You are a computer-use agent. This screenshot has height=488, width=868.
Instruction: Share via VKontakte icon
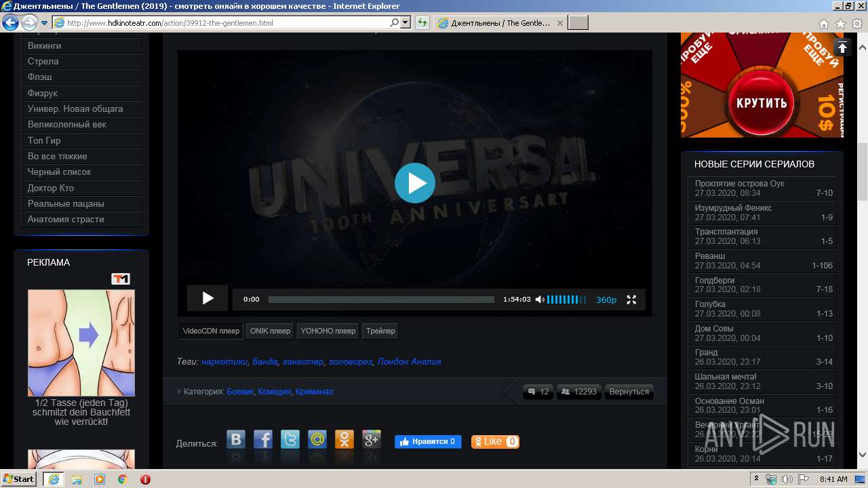coord(236,440)
